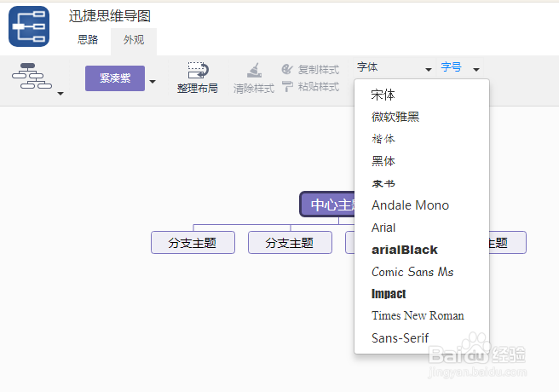Choose 微软雅黑 from the font list

click(395, 117)
